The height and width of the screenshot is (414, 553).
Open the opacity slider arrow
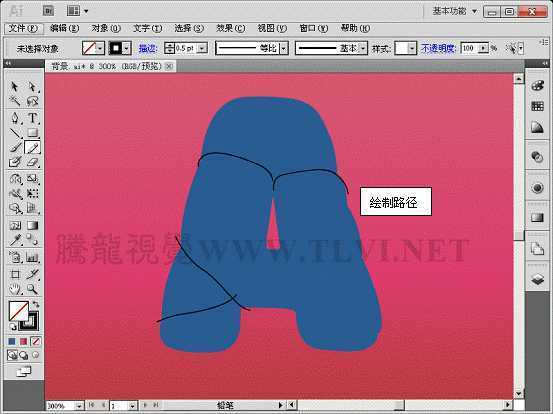pos(484,48)
